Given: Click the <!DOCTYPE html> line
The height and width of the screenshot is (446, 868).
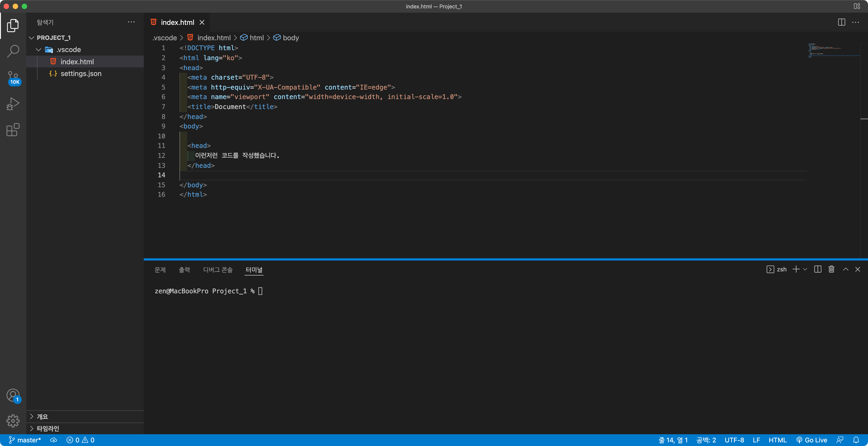Looking at the screenshot, I should 209,48.
